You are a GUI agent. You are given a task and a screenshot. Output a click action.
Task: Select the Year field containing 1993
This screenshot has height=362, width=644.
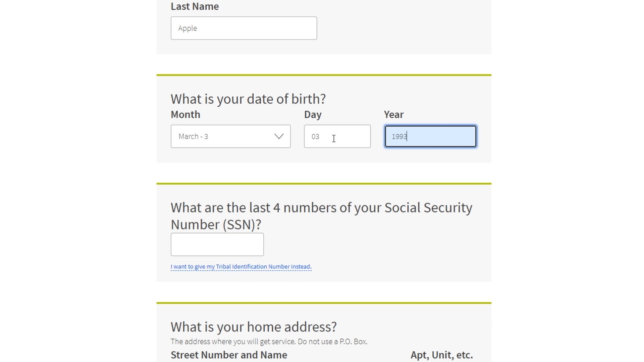pos(430,136)
